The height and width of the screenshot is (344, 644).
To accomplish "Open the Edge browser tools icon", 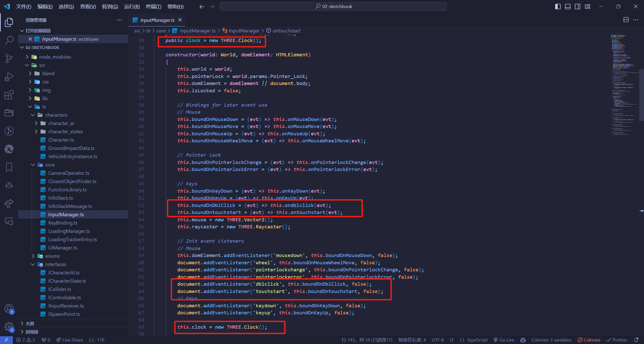I will coord(9,149).
